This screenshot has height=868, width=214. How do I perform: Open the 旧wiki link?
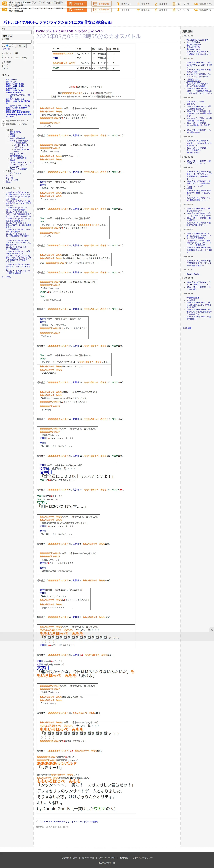point(8,182)
